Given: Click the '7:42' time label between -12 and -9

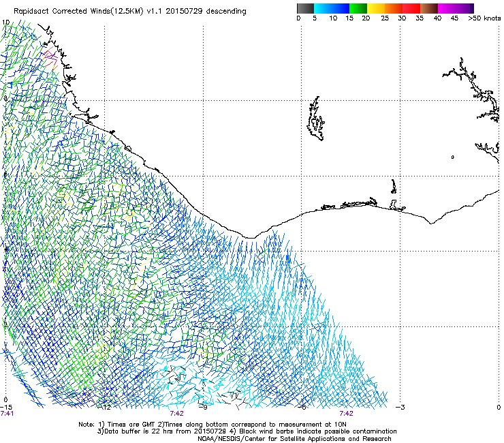Looking at the screenshot, I should coord(177,414).
